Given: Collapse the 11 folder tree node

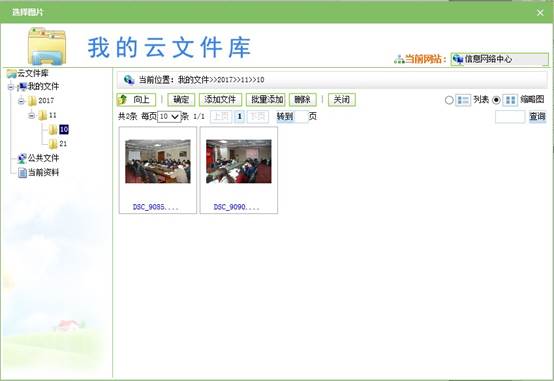Looking at the screenshot, I should pyautogui.click(x=31, y=115).
